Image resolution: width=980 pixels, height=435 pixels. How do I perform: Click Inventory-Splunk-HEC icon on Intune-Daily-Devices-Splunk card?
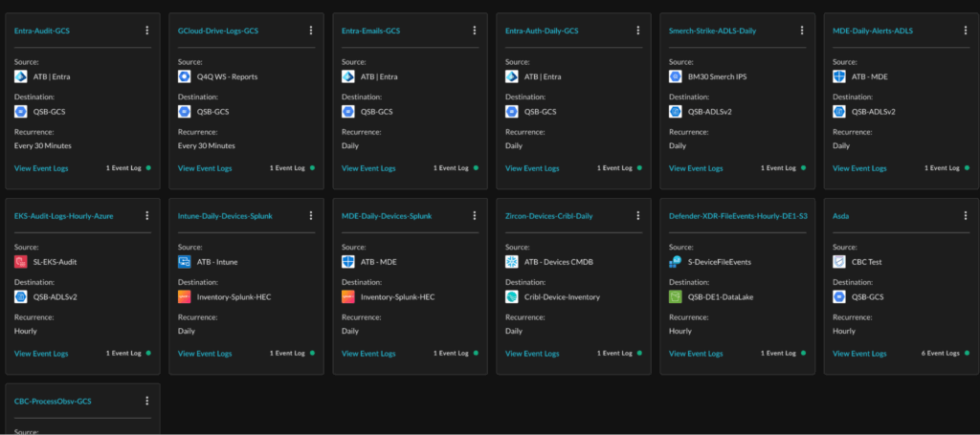point(185,297)
